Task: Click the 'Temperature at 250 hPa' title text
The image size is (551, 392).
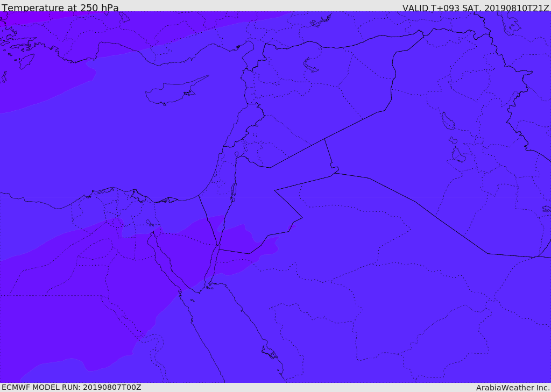Action: (x=60, y=8)
